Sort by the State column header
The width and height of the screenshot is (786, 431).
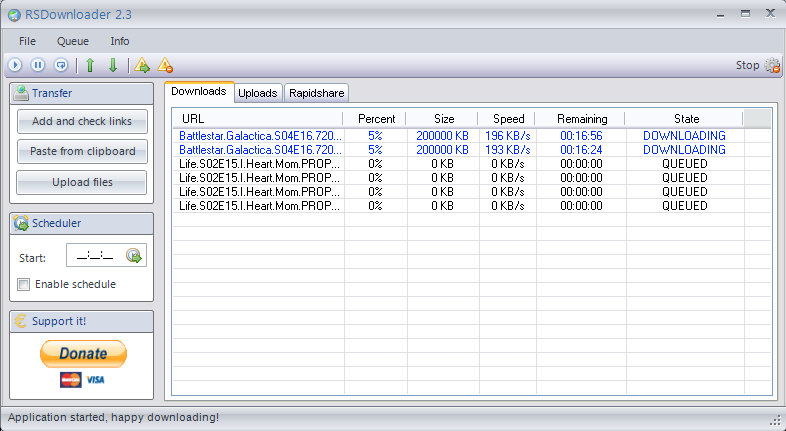(686, 119)
